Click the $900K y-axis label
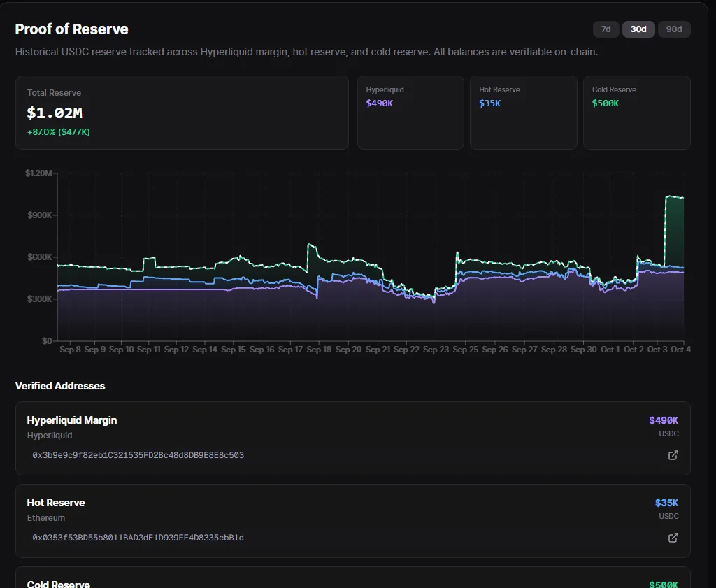This screenshot has width=716, height=588. click(x=40, y=215)
